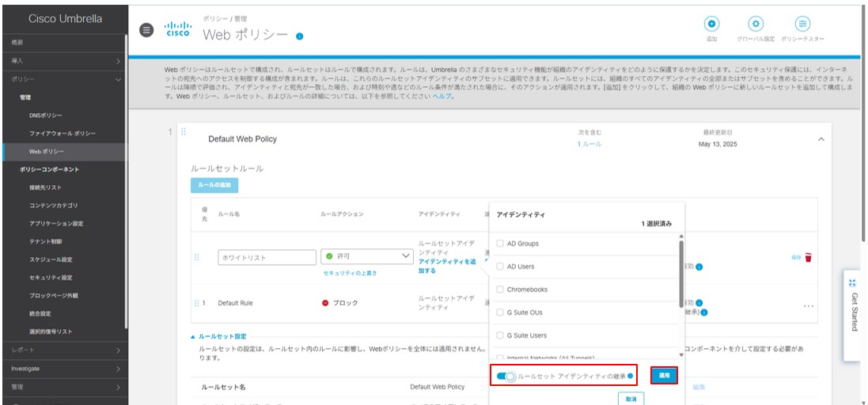
Task: Click drag handle of ホワイトリスト rule row
Action: click(x=196, y=257)
